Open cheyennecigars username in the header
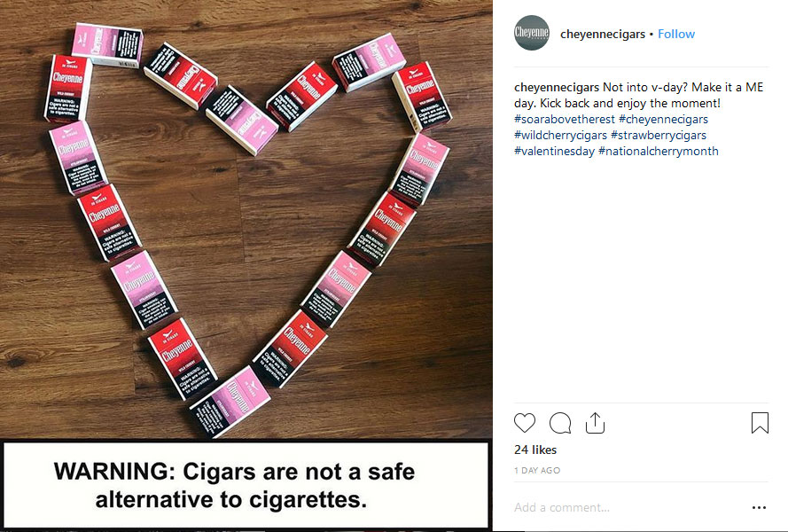Screen dimensions: 788x532 pyautogui.click(x=603, y=35)
